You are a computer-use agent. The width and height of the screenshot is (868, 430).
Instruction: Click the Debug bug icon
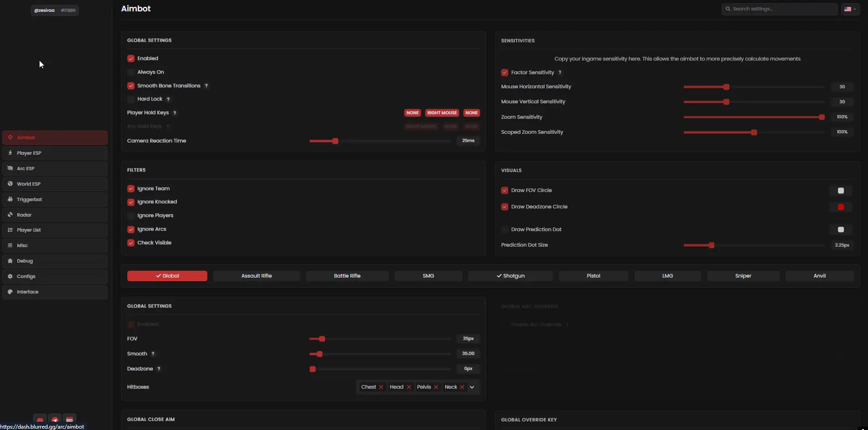point(10,261)
